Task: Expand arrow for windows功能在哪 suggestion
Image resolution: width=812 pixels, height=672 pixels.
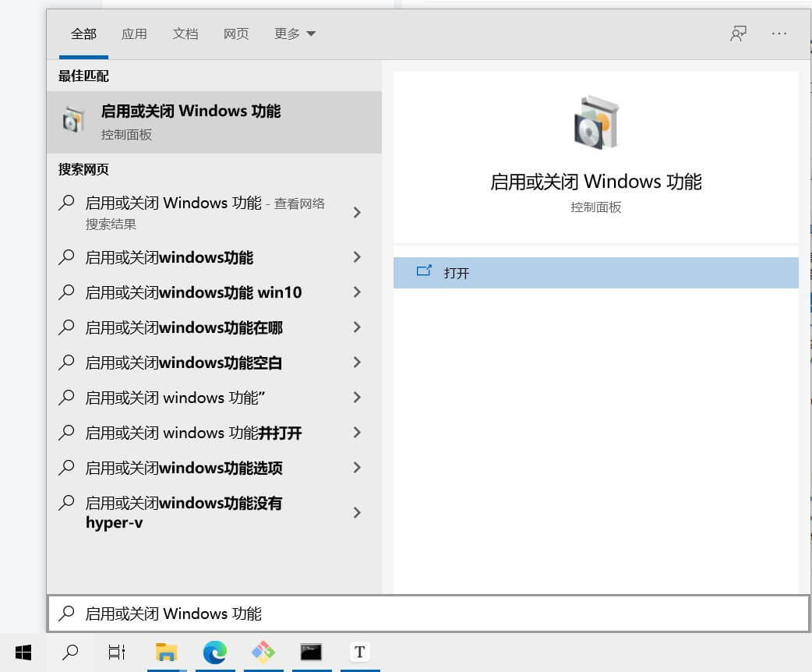Action: [357, 327]
